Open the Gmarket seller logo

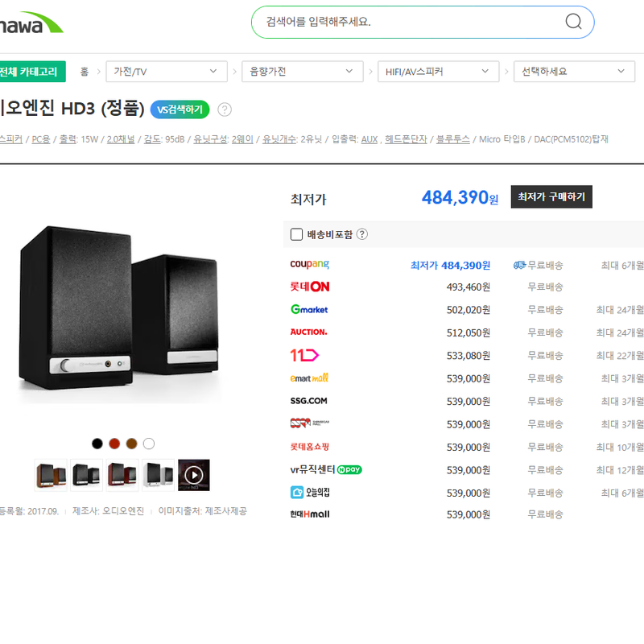[309, 309]
